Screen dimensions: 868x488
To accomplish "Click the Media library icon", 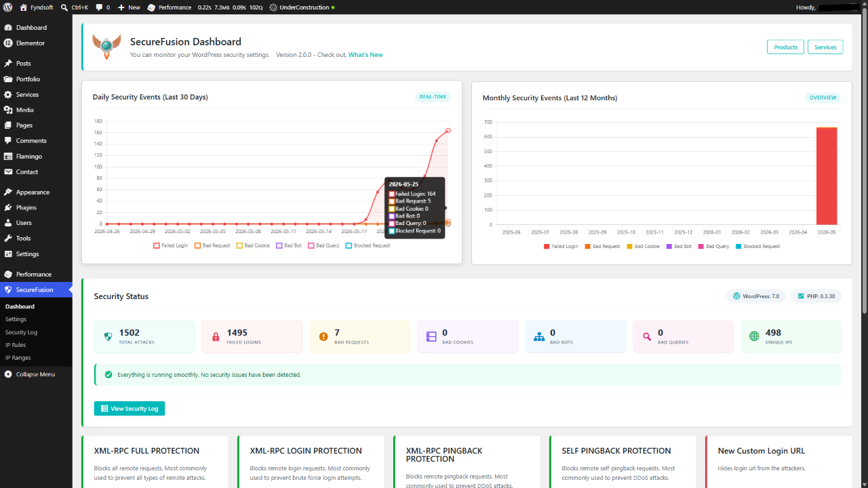I will tap(8, 110).
